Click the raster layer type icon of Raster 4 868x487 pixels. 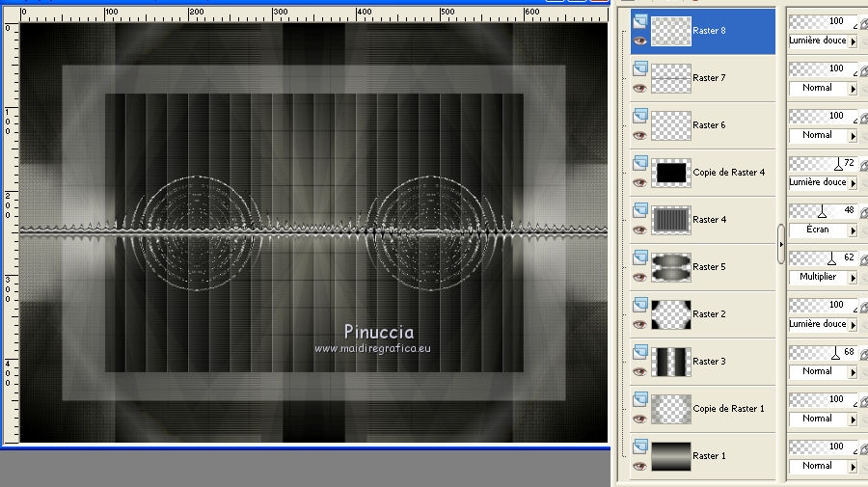640,209
